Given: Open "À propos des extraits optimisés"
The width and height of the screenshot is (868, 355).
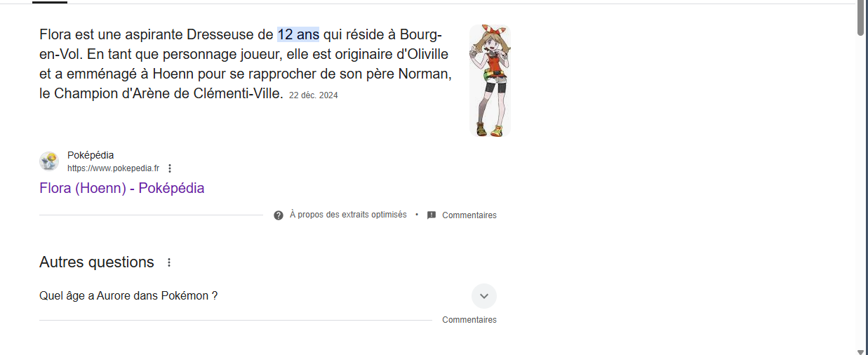Looking at the screenshot, I should (x=348, y=215).
